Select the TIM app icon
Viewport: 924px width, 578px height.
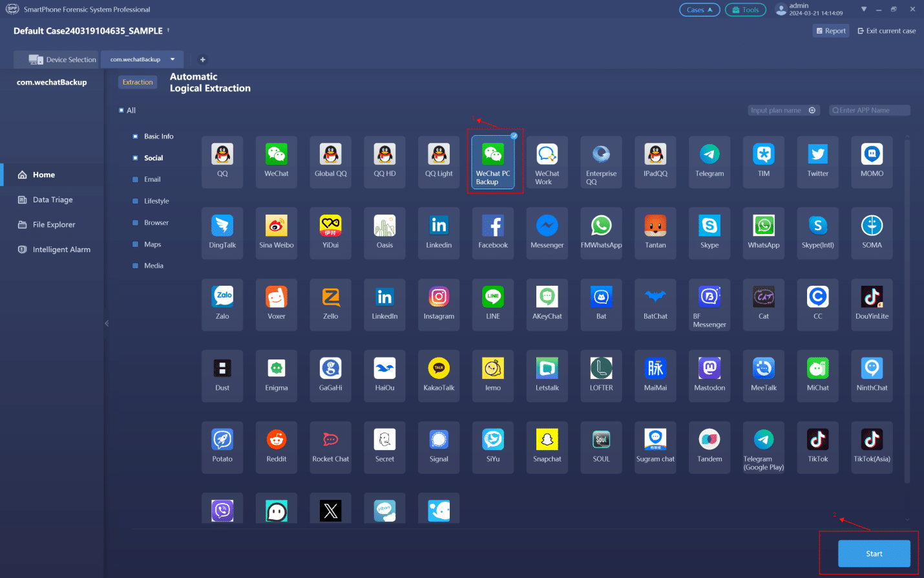764,162
